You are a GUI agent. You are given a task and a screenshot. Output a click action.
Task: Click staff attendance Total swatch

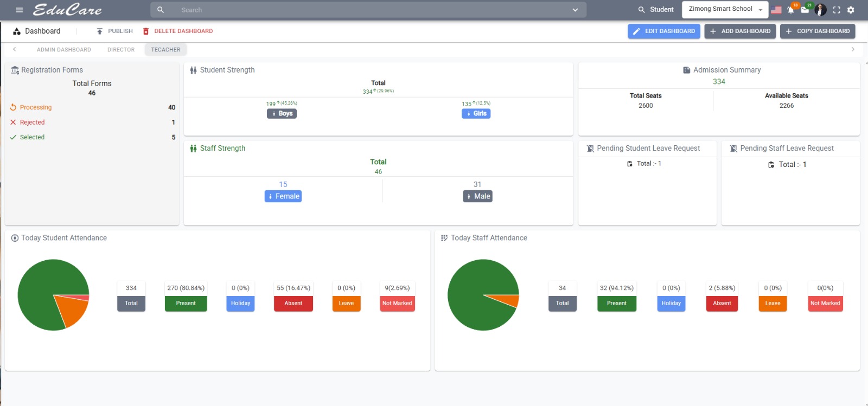563,304
